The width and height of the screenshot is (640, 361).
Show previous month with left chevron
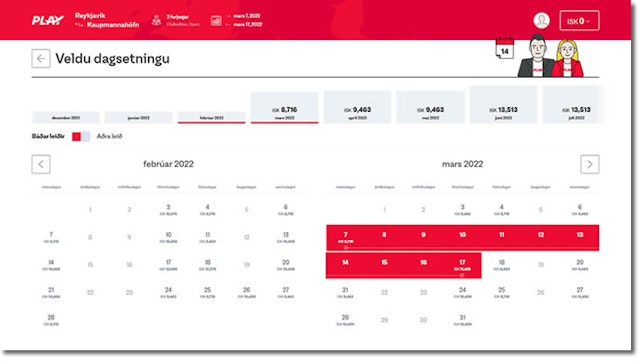click(41, 164)
